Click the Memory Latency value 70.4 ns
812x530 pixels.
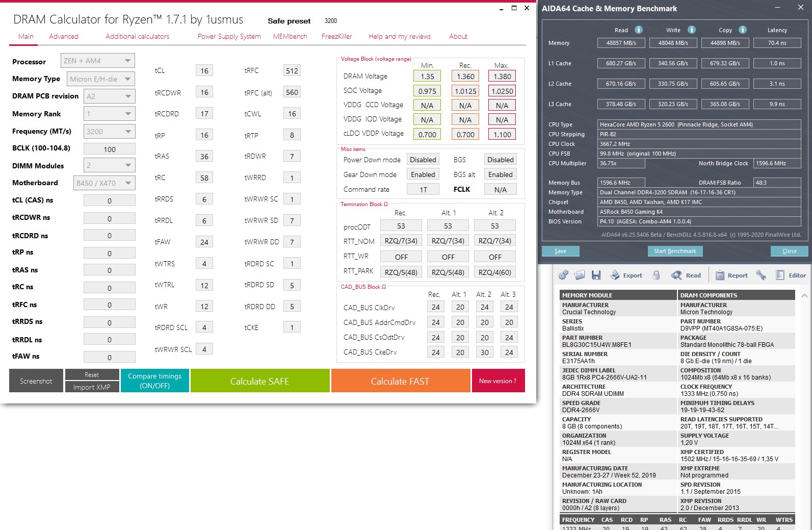coord(777,43)
